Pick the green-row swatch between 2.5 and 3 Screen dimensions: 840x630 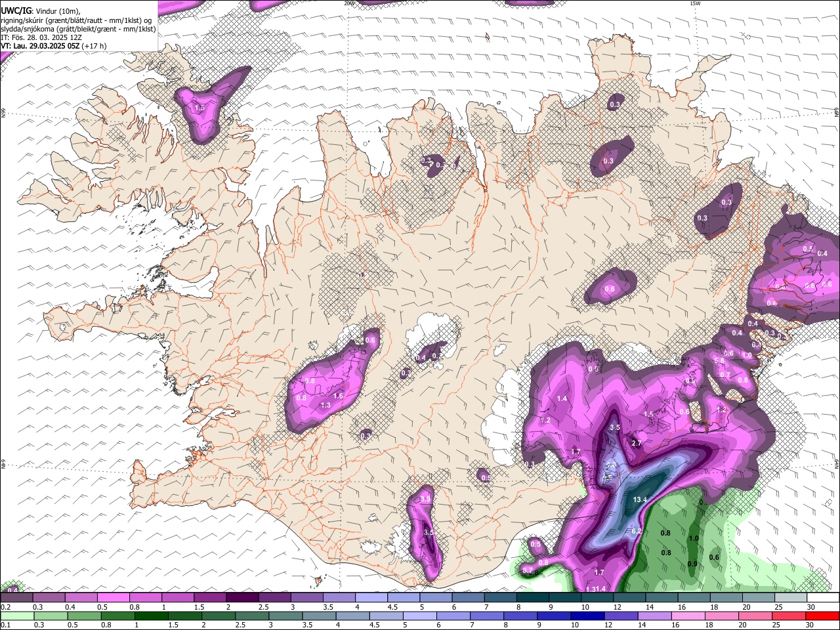[x=252, y=616]
